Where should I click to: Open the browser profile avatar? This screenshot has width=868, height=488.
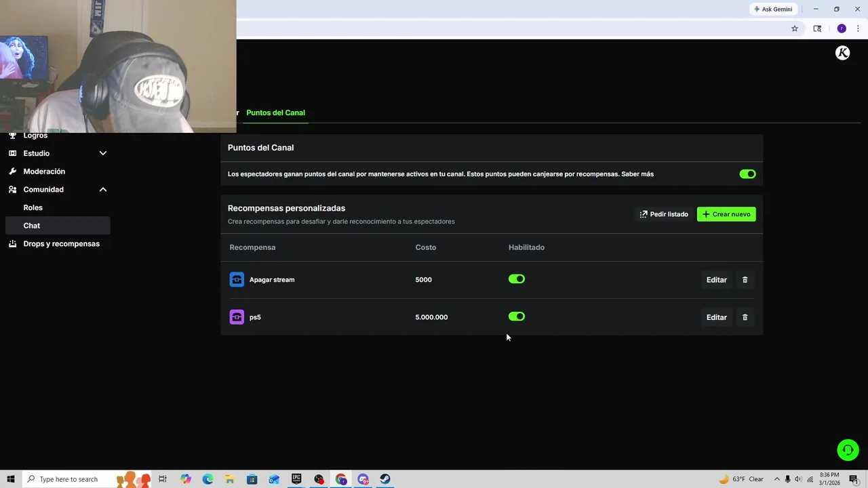(842, 28)
